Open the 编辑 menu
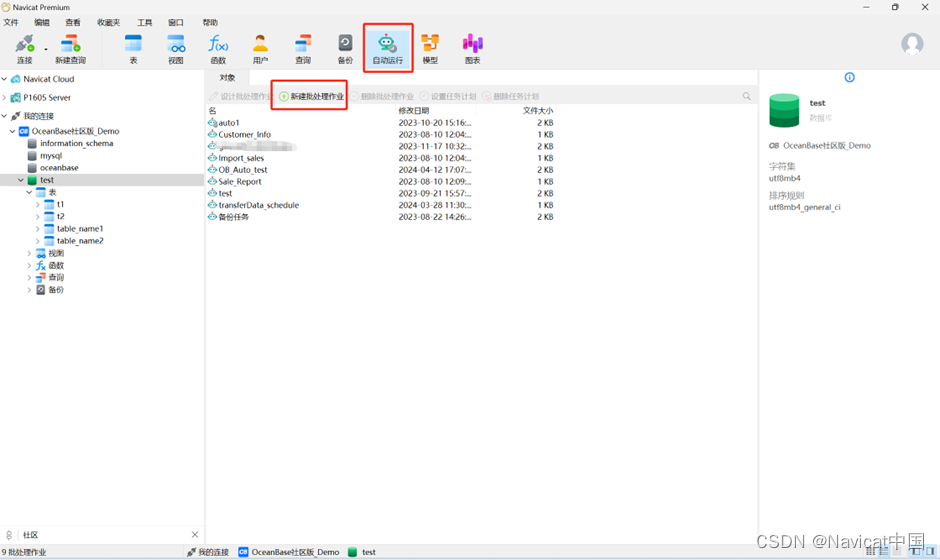Screen dimensions: 940x560 42,22
